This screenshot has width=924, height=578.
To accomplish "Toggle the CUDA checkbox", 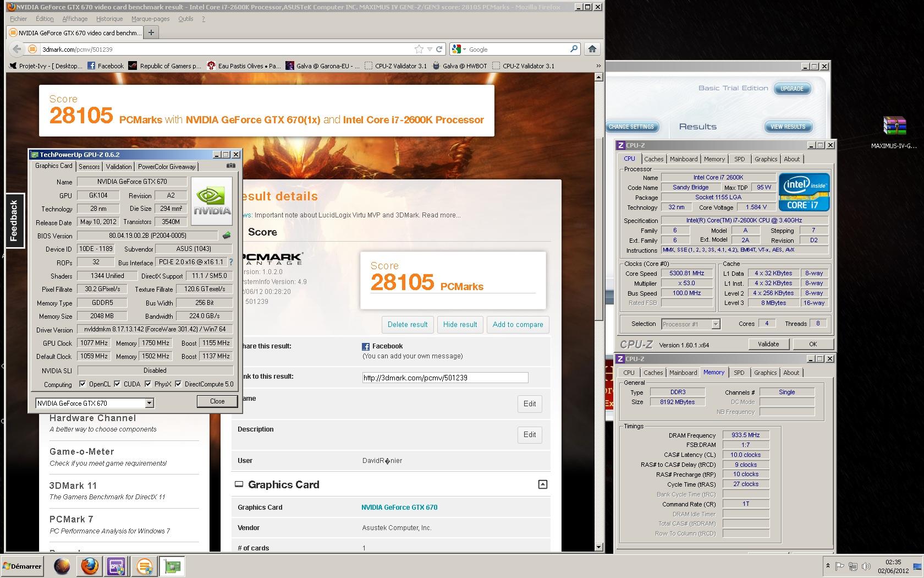I will coord(117,384).
